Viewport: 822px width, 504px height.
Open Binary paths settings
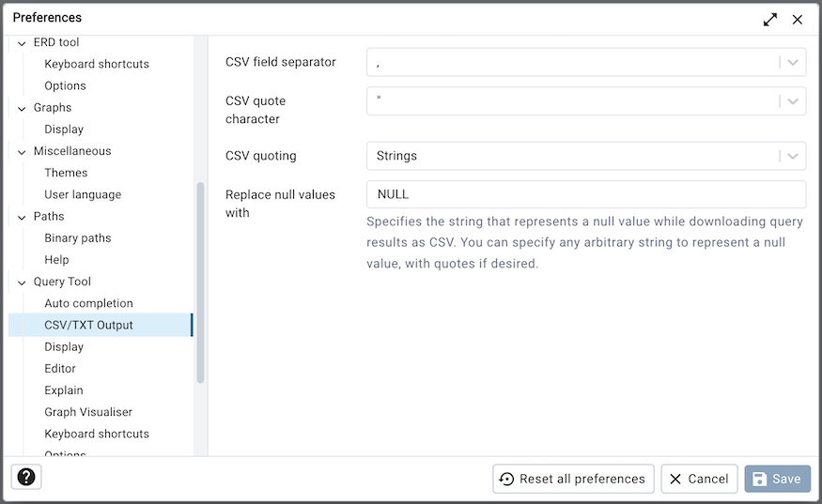(77, 238)
